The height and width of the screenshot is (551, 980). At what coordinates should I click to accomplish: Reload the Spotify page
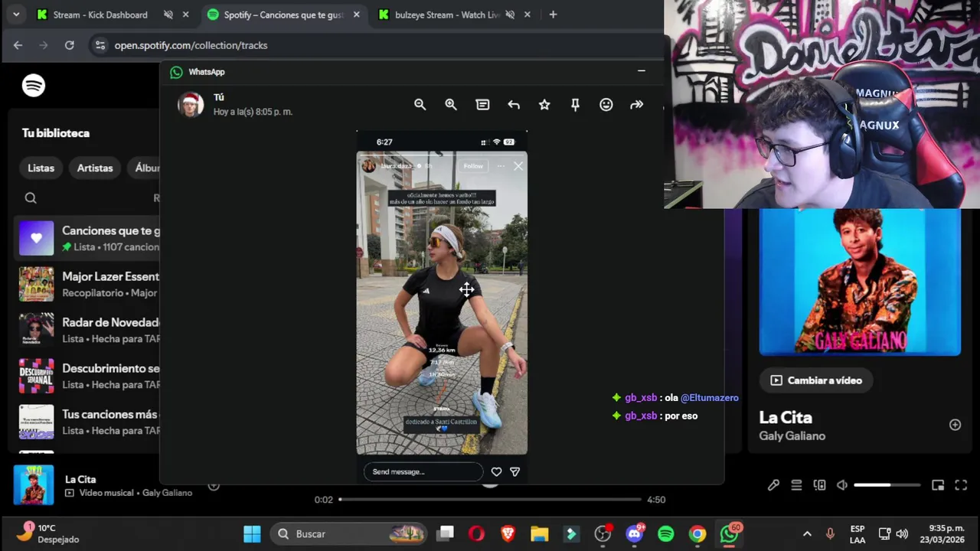pyautogui.click(x=70, y=45)
